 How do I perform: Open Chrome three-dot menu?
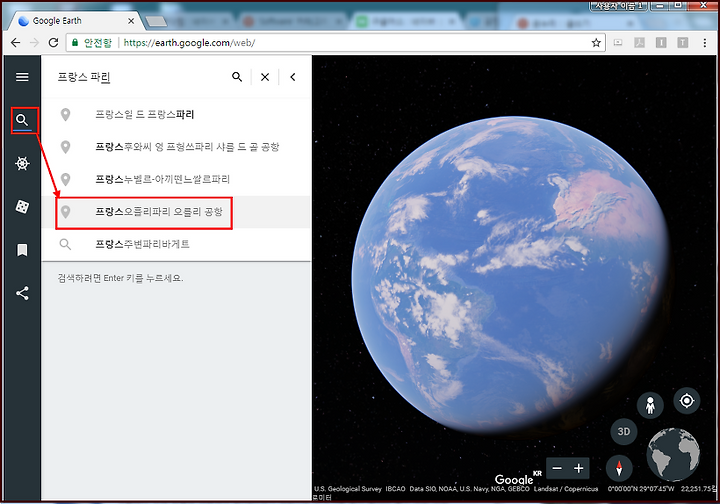pyautogui.click(x=705, y=43)
